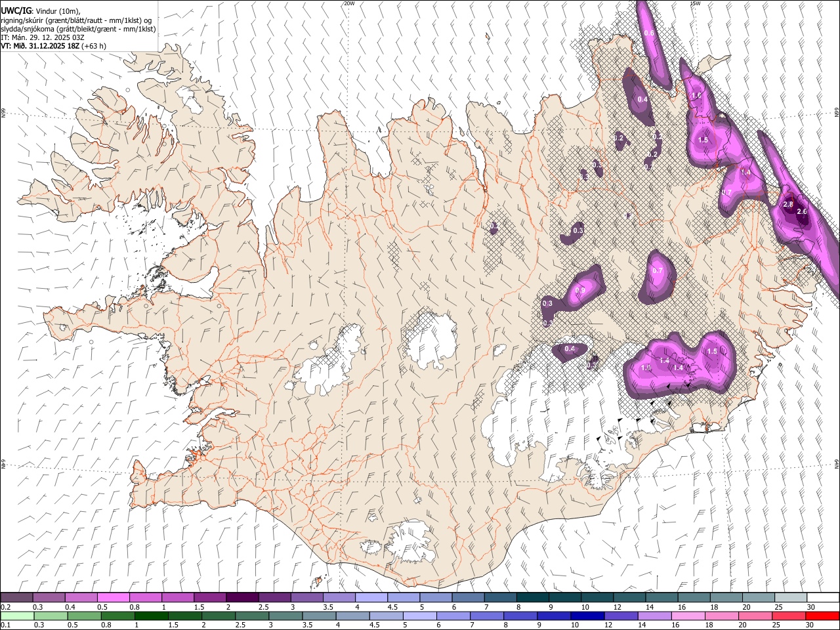Screen dimensions: 840x630
Task: Click the 0.9 value label on the map
Action: click(580, 291)
